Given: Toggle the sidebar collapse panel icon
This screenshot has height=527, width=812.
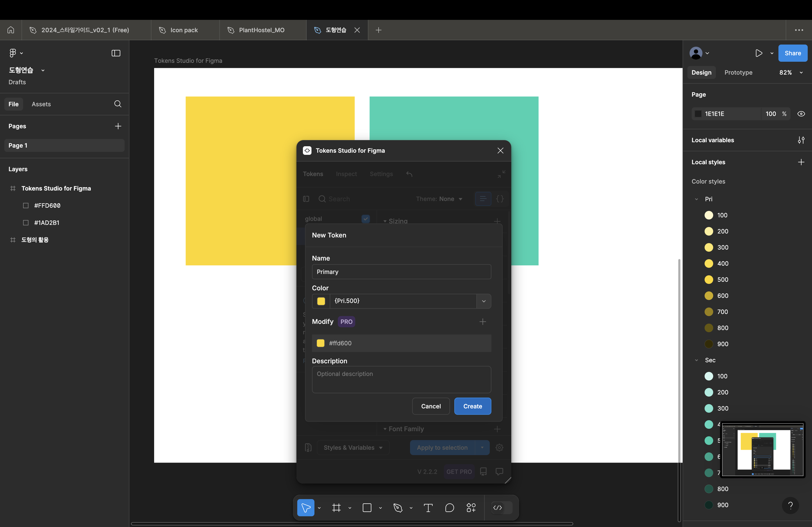Looking at the screenshot, I should 116,53.
